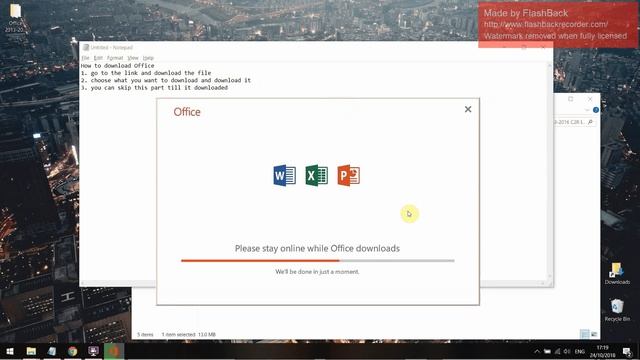Image resolution: width=640 pixels, height=360 pixels.
Task: Click Notepad horizontal scrollbar right arrow
Action: click(x=543, y=283)
